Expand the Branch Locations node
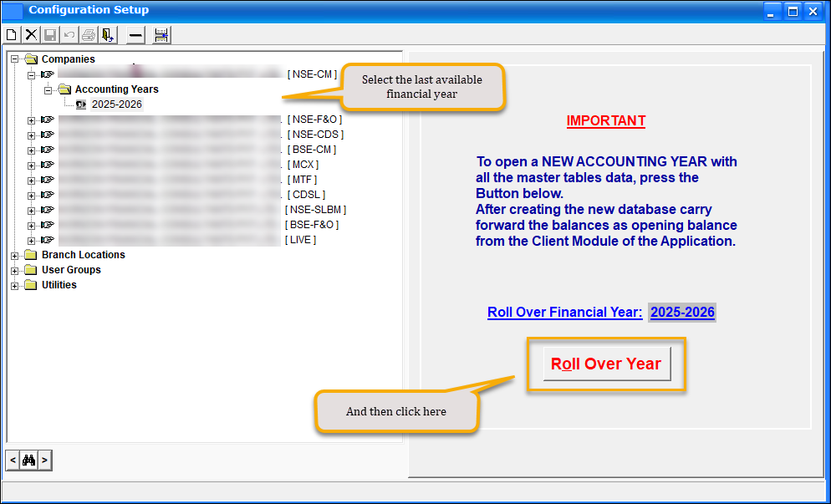Viewport: 831px width, 504px height. [x=14, y=255]
